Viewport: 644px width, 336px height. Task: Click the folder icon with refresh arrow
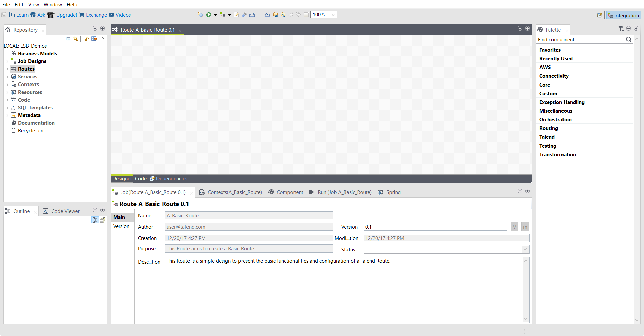tap(283, 15)
